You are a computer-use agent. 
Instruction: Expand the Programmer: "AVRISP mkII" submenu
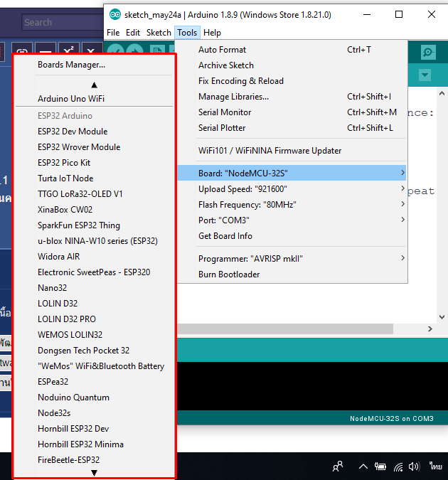click(292, 258)
